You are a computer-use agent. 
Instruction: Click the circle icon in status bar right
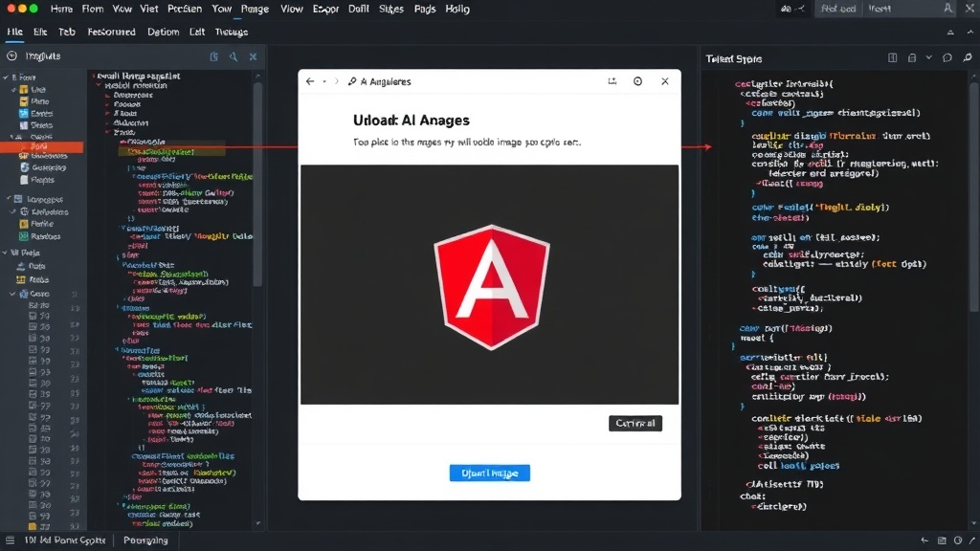[x=957, y=540]
